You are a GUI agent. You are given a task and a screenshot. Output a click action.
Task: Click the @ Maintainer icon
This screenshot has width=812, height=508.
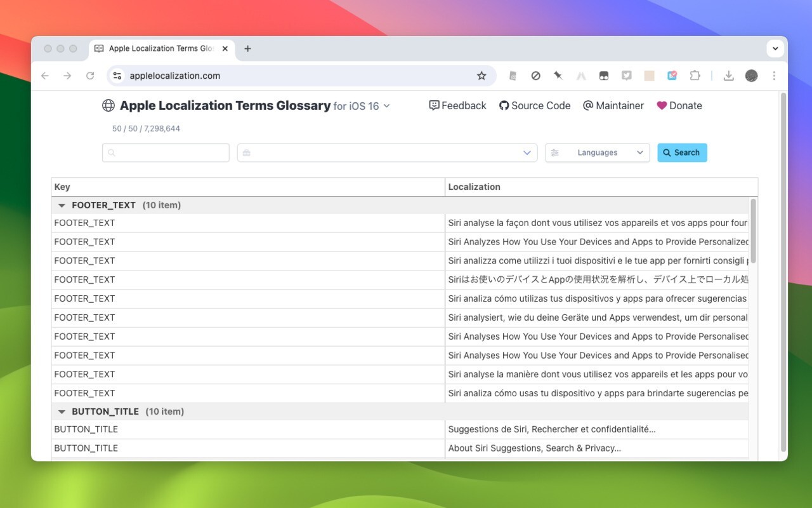[587, 105]
